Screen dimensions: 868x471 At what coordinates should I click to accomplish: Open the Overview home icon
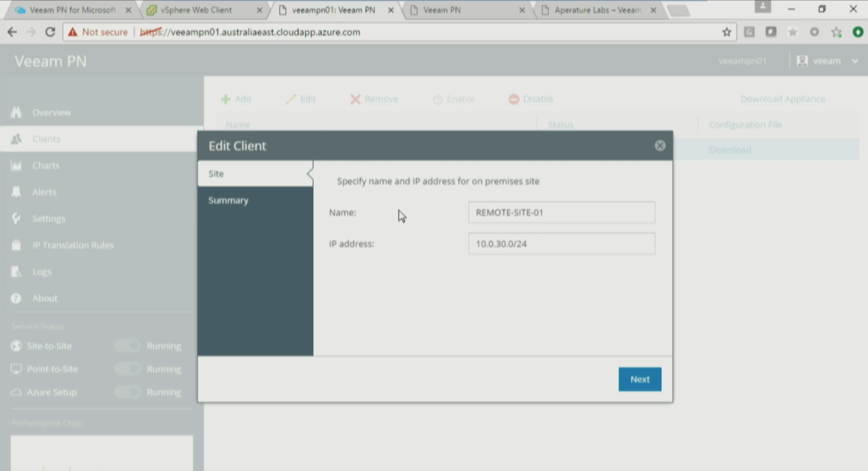click(17, 112)
